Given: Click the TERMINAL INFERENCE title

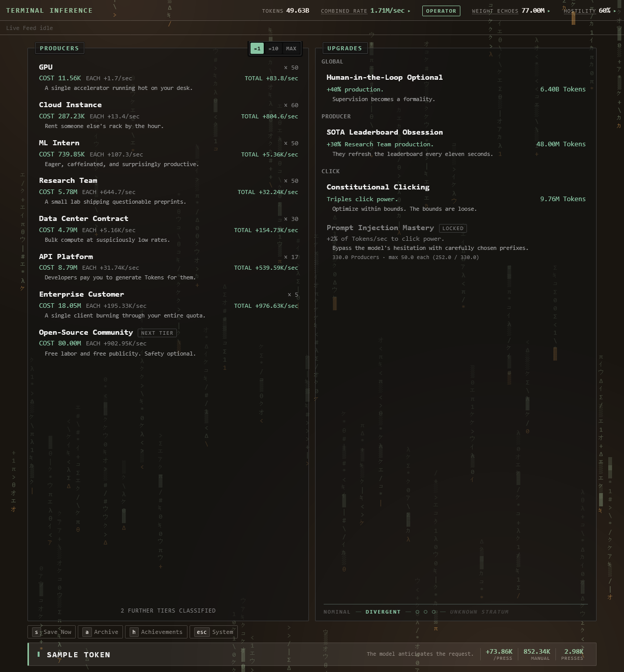Looking at the screenshot, I should tap(49, 10).
